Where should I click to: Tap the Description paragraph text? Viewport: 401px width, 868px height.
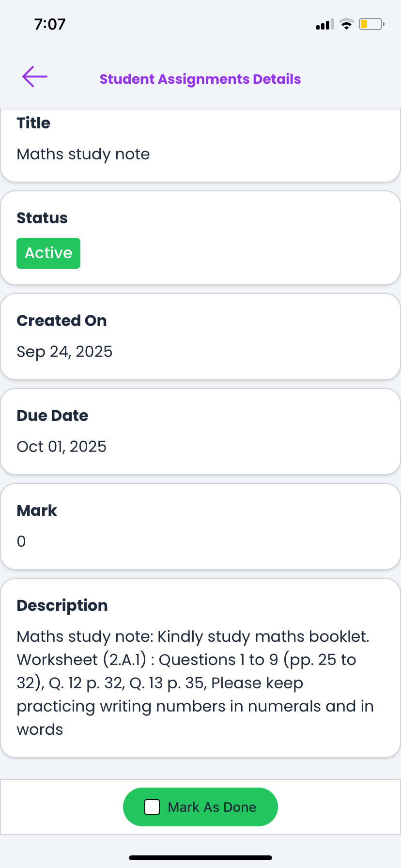pos(194,683)
